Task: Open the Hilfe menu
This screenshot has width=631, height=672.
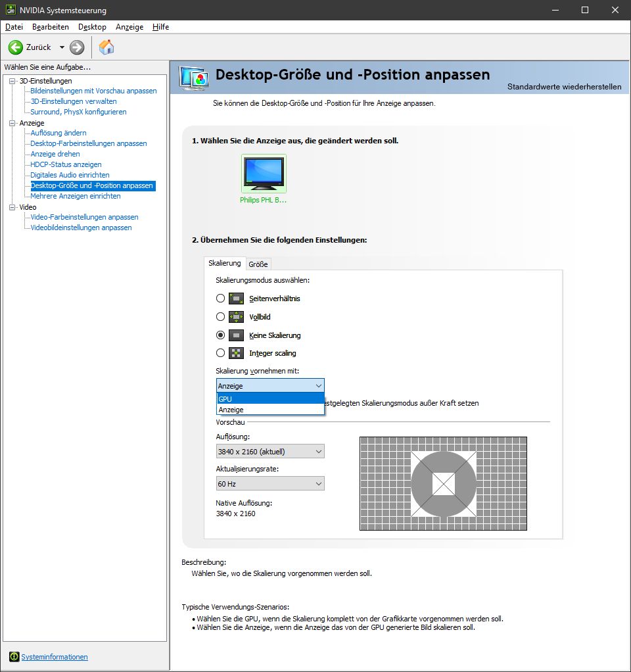Action: click(160, 26)
